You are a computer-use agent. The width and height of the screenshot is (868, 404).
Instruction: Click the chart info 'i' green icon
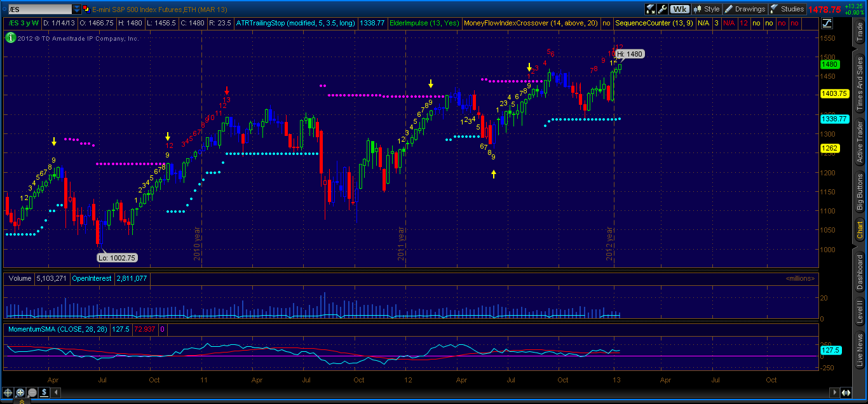11,37
